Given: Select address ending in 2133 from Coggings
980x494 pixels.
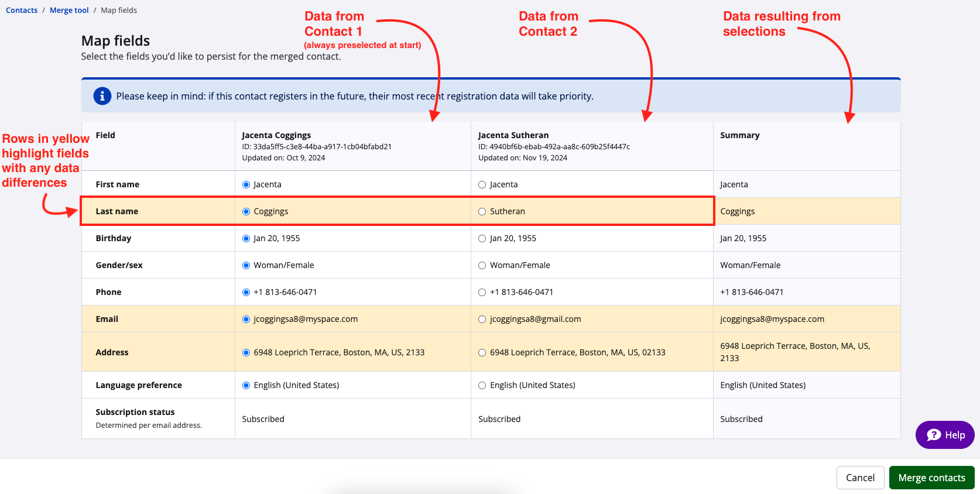Looking at the screenshot, I should pos(246,352).
